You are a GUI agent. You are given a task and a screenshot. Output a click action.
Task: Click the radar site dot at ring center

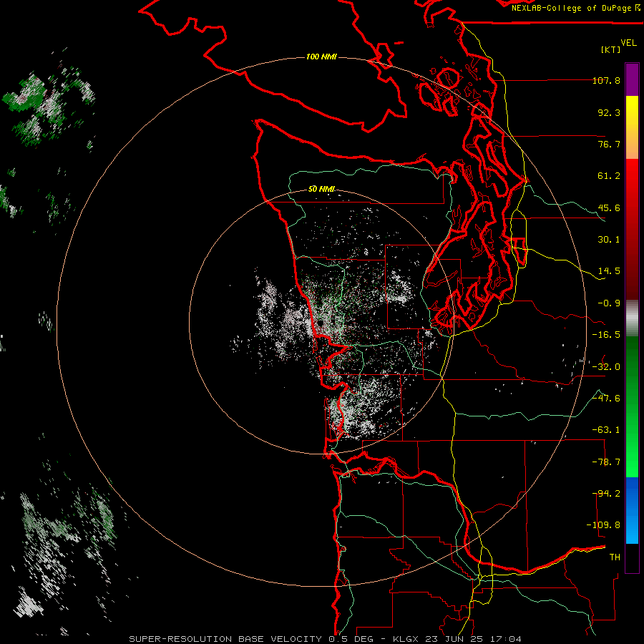tap(321, 323)
